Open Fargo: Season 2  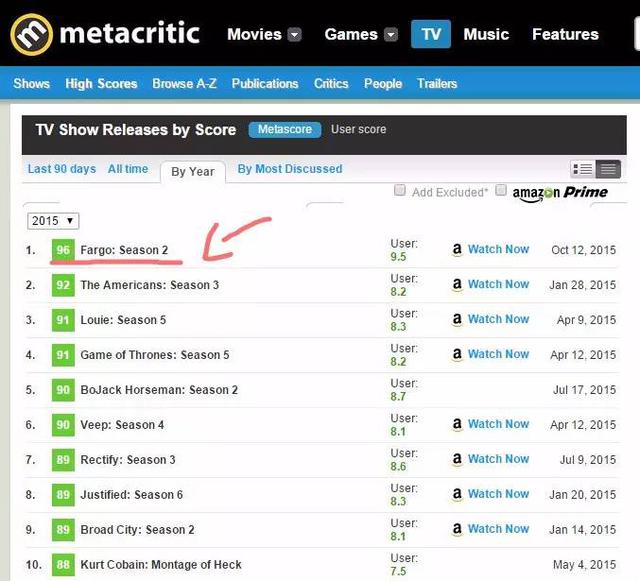point(124,250)
